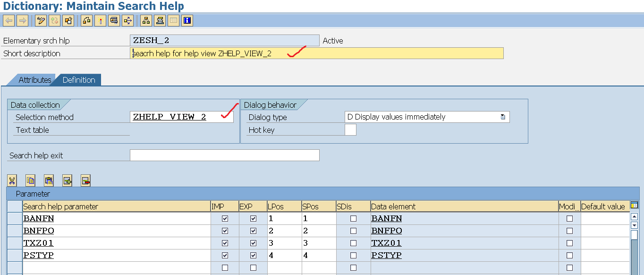This screenshot has width=644, height=275.
Task: Uncheck IMP checkbox for BANFN row
Action: click(225, 219)
